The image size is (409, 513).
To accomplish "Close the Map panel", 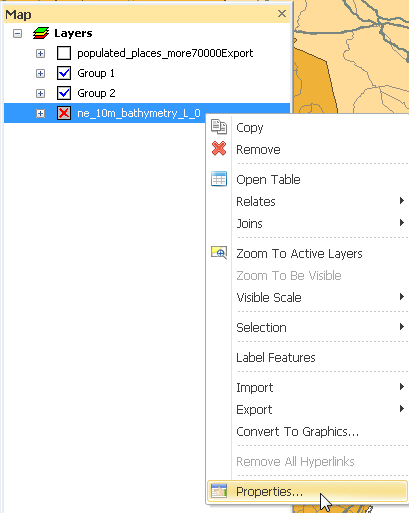I will tap(282, 14).
